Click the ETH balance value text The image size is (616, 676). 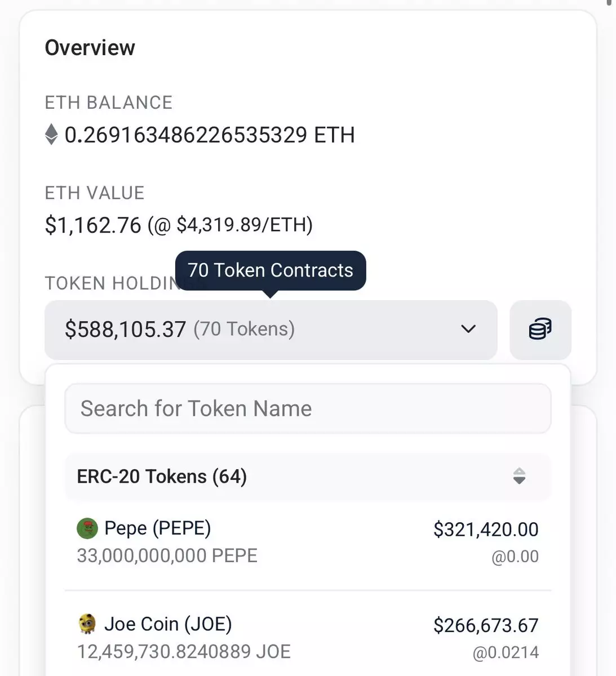[x=210, y=135]
